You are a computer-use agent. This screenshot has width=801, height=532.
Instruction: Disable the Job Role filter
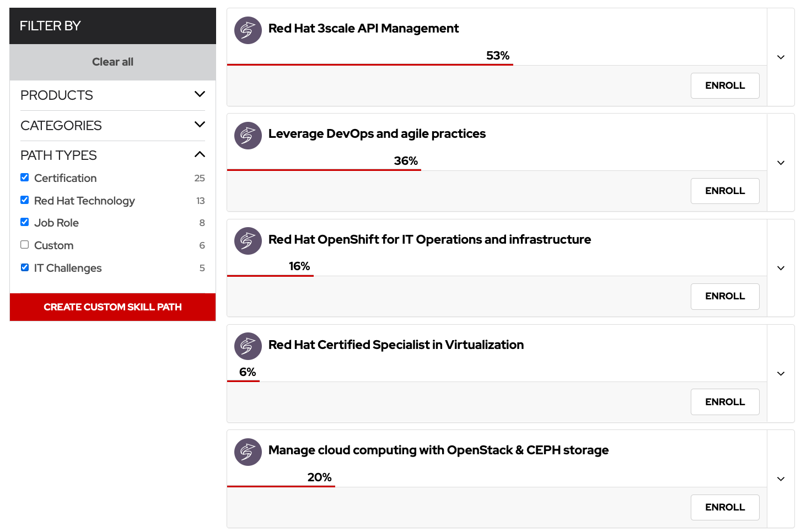pos(24,222)
